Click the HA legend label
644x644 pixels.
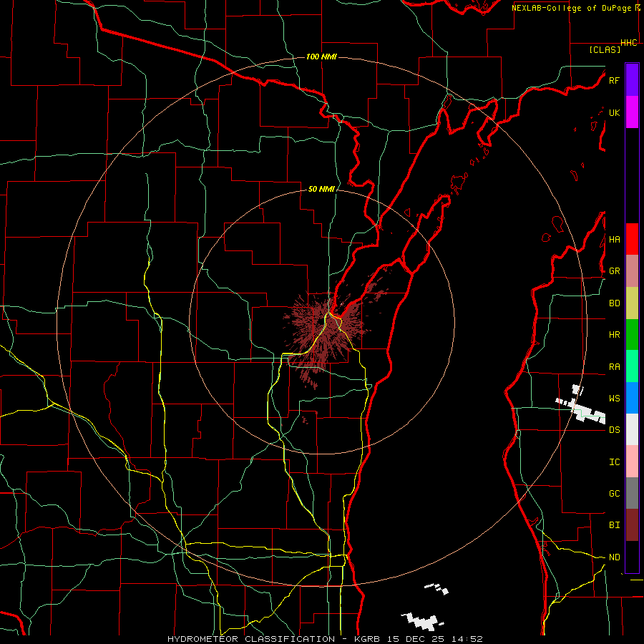614,240
